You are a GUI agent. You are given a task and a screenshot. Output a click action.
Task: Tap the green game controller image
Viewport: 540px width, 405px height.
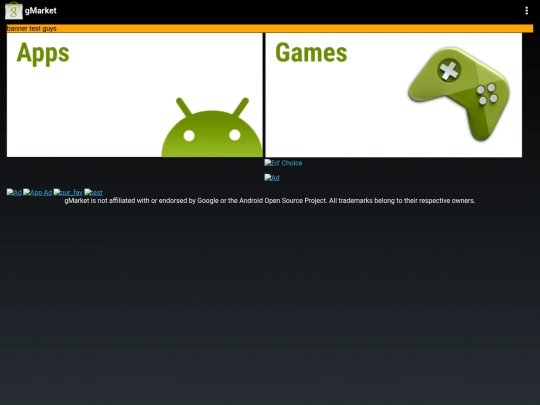point(459,94)
